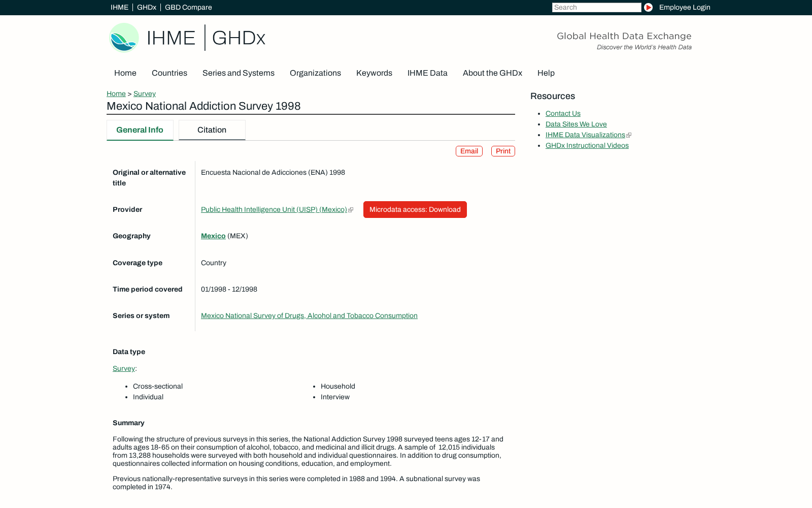Image resolution: width=812 pixels, height=508 pixels.
Task: Click the Resources sidebar heading
Action: pyautogui.click(x=553, y=97)
